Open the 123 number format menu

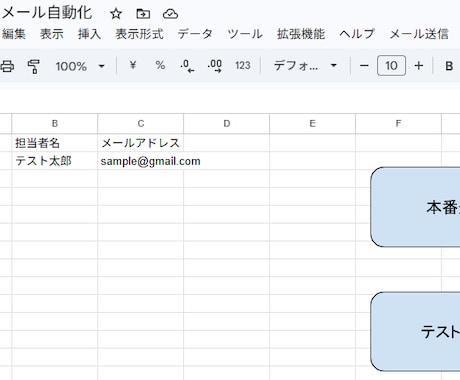tap(242, 65)
